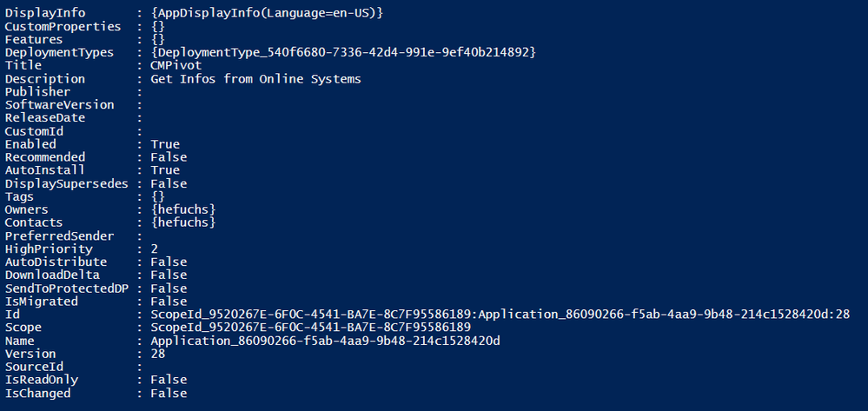Viewport: 868px width, 411px height.
Task: Click the HighPriority value 2
Action: coord(155,249)
